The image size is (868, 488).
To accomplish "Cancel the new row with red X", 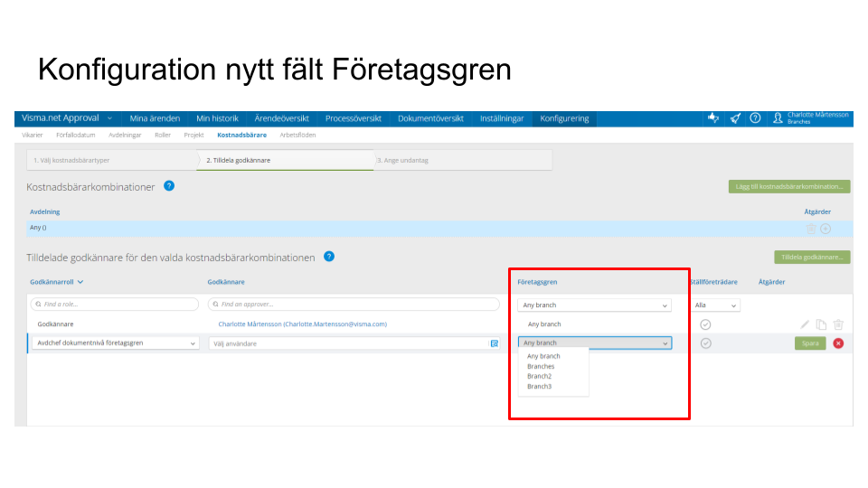I will click(x=839, y=343).
